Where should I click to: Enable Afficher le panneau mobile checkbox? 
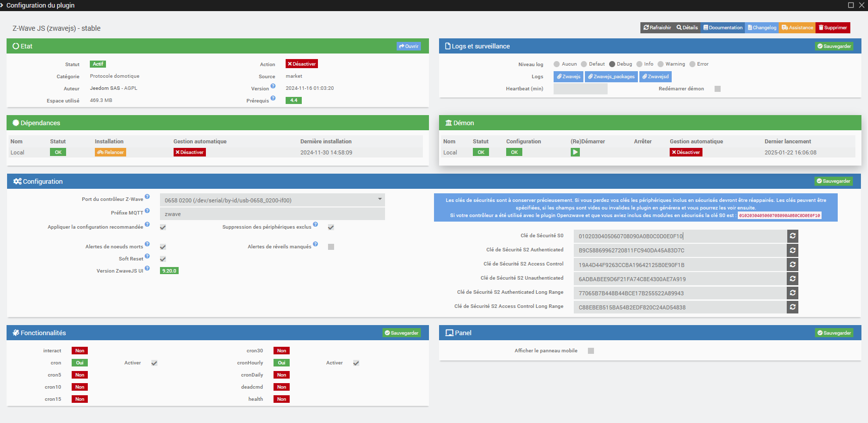(x=591, y=351)
